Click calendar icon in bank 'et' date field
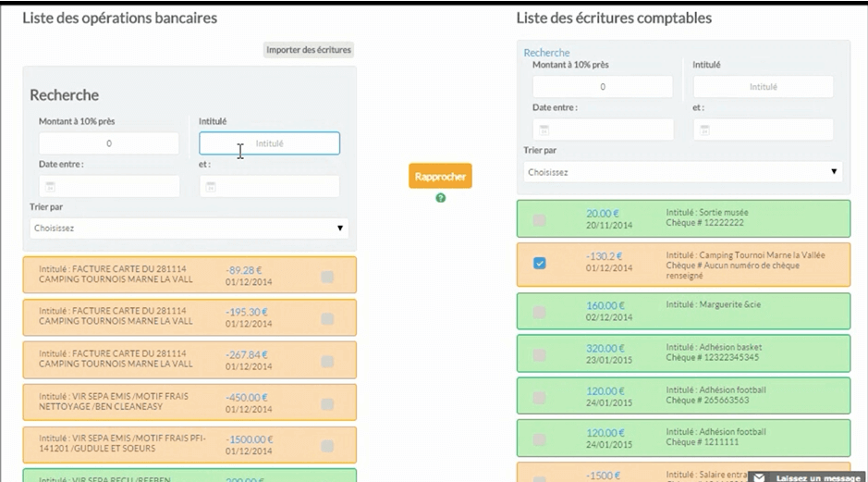Screen dimensions: 868x482 [x=211, y=187]
